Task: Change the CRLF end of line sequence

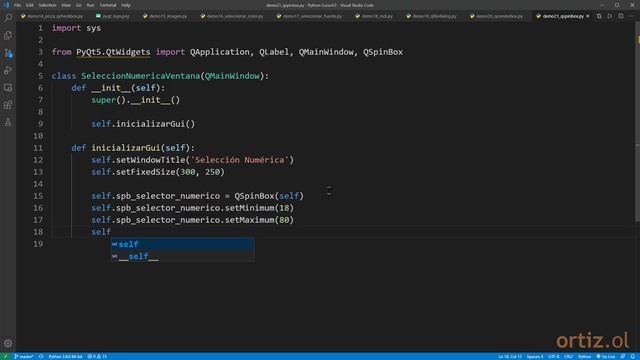Action: 568,356
